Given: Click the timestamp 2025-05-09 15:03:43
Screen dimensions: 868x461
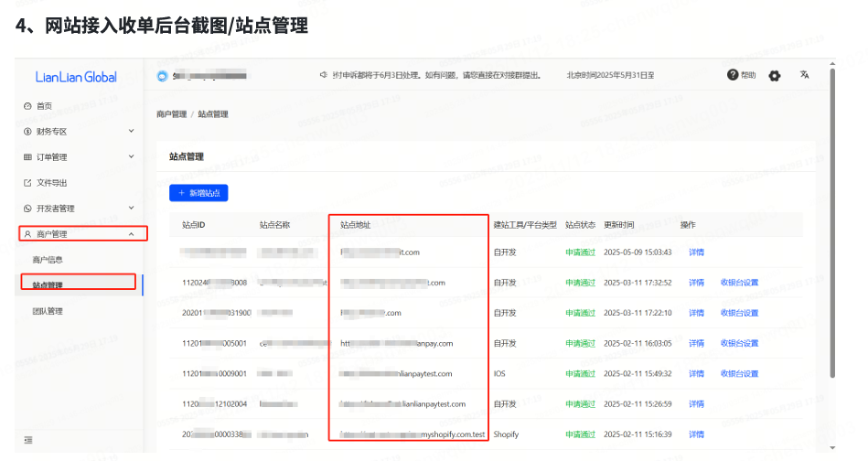Looking at the screenshot, I should pyautogui.click(x=638, y=252).
